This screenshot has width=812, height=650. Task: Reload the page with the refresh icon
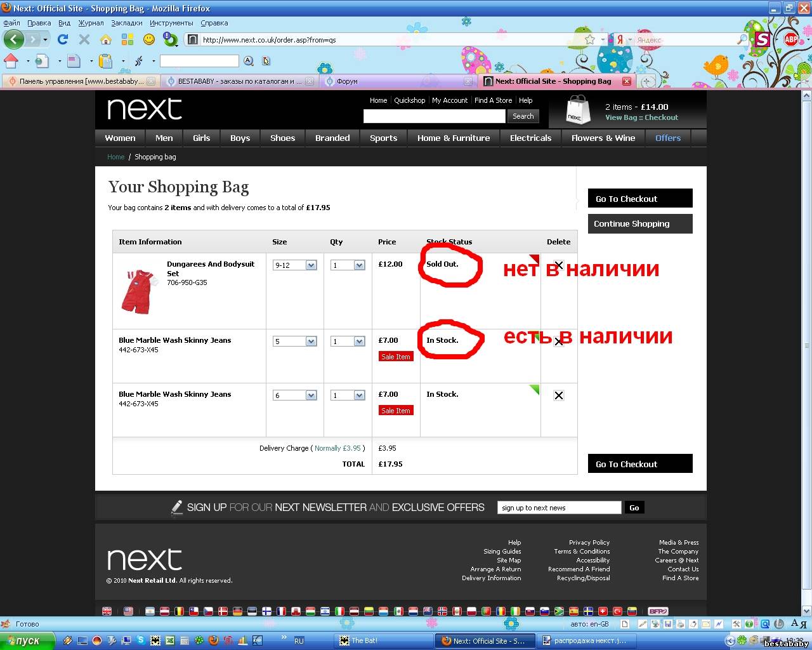tap(62, 39)
